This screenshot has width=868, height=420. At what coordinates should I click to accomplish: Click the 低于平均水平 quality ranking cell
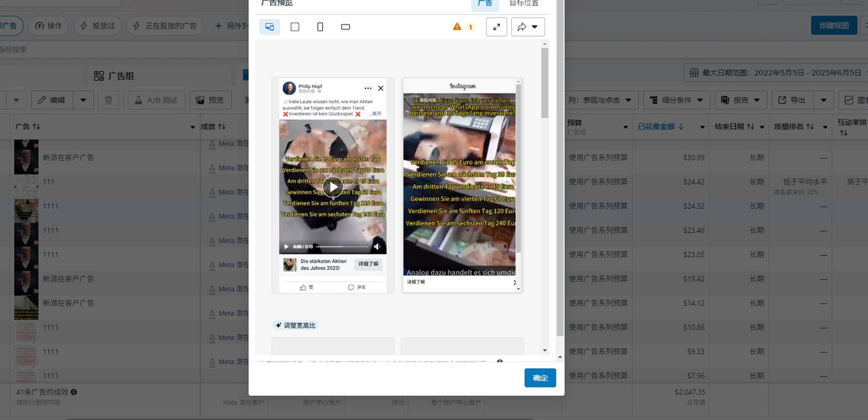pyautogui.click(x=805, y=182)
